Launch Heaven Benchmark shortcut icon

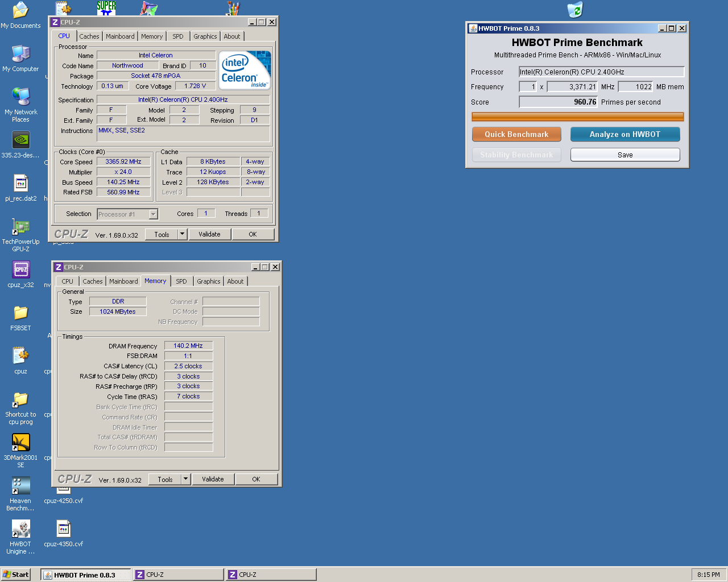point(20,485)
